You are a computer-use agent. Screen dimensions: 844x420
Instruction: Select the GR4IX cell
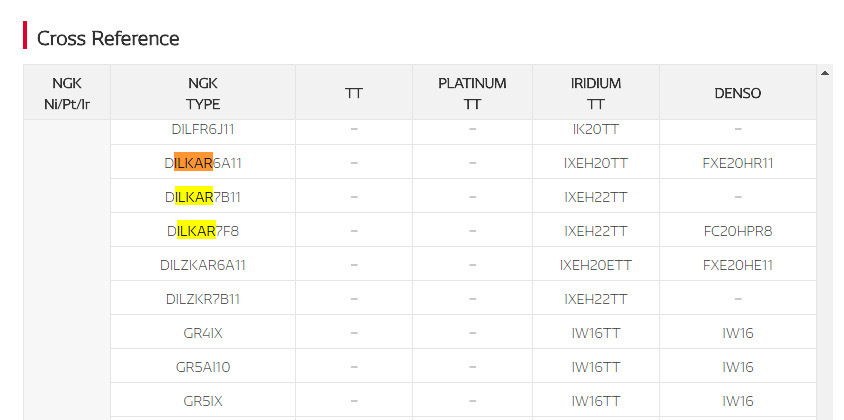[203, 333]
